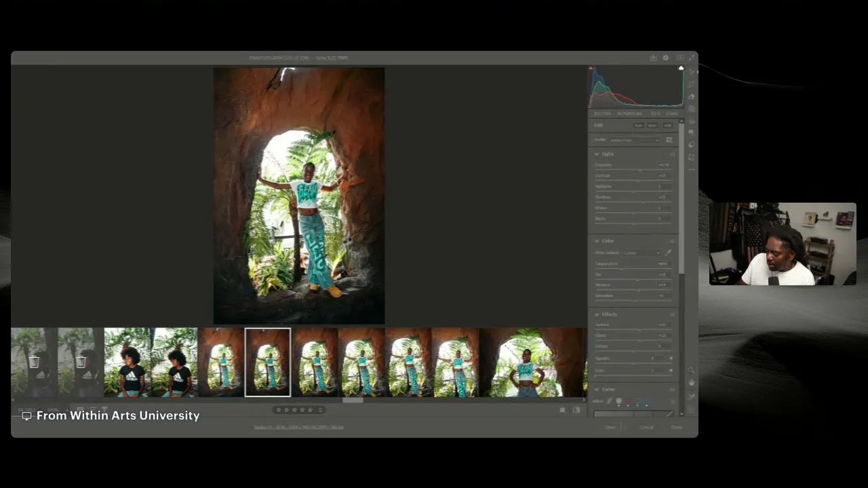
Task: Adjust the Vibrance slider
Action: [x=633, y=290]
